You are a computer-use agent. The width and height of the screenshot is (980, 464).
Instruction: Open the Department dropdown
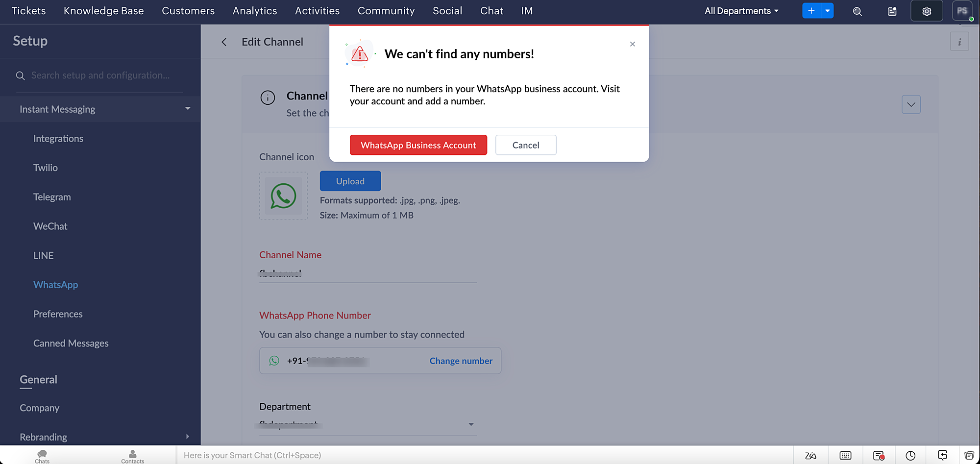tap(368, 424)
